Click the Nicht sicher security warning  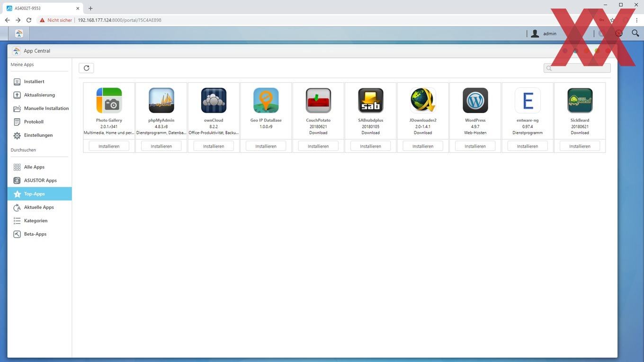point(56,20)
